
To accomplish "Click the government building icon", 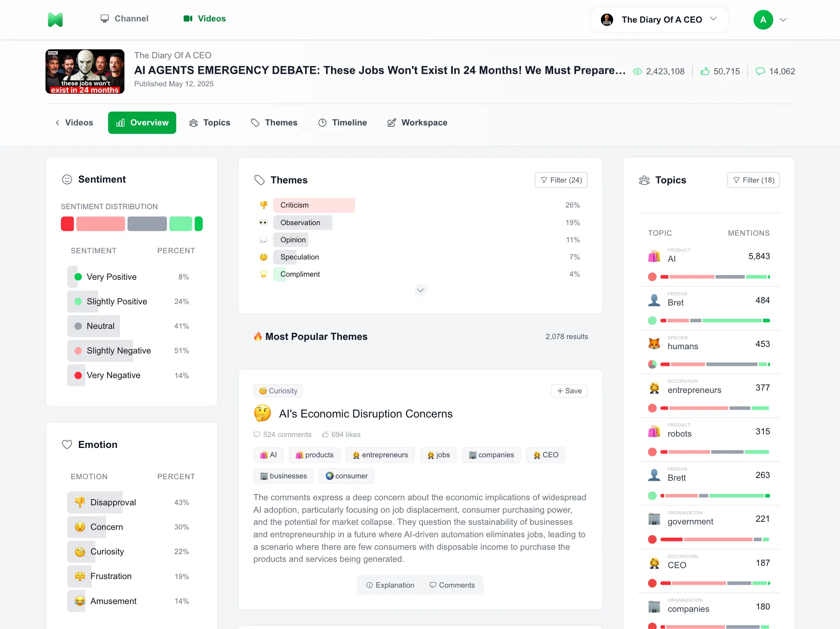I will click(x=654, y=519).
